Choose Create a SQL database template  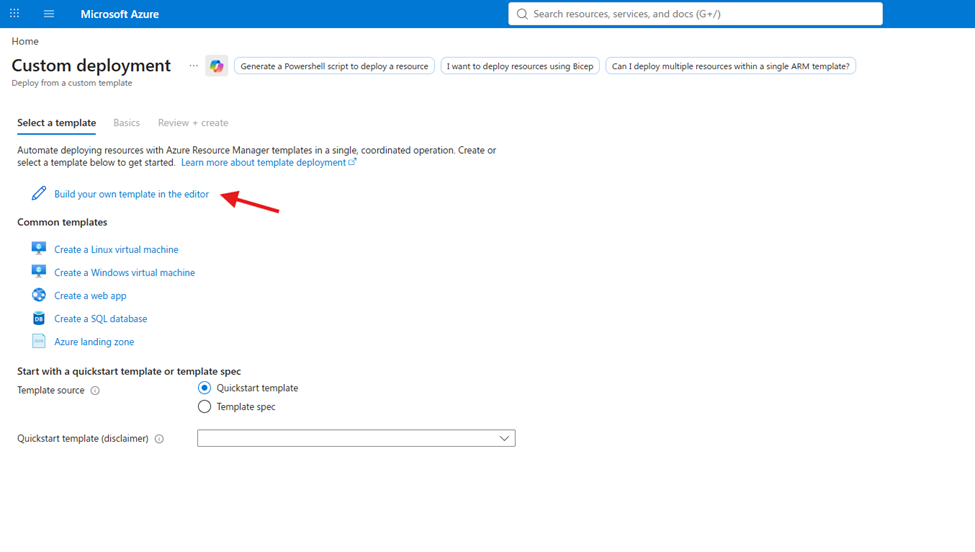101,318
